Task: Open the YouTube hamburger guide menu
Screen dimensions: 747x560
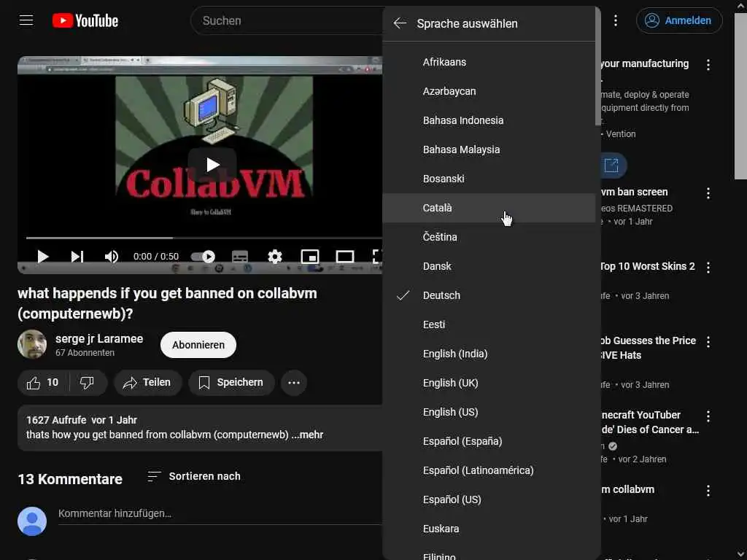Action: coord(26,20)
